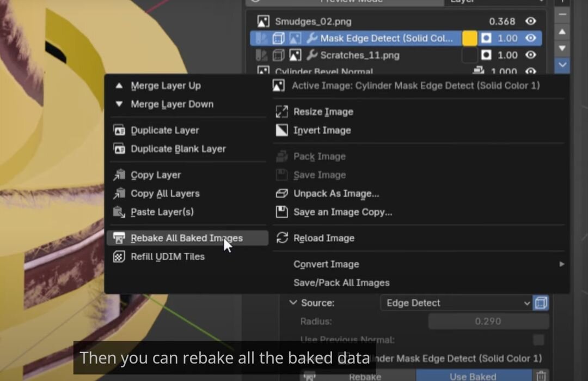This screenshot has height=381, width=588.
Task: Click the image icon on Scratches_11.png row
Action: [x=295, y=55]
